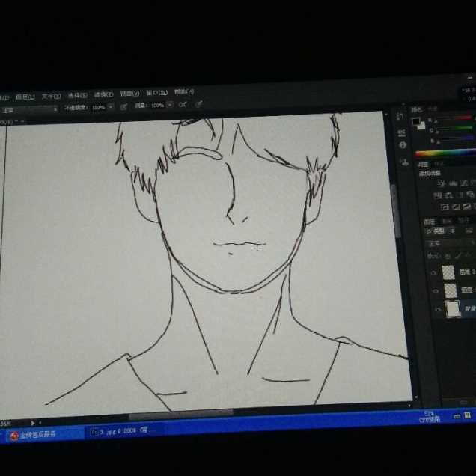Select the 图层 2 layer thumbnail
The width and height of the screenshot is (476, 476).
coord(448,272)
